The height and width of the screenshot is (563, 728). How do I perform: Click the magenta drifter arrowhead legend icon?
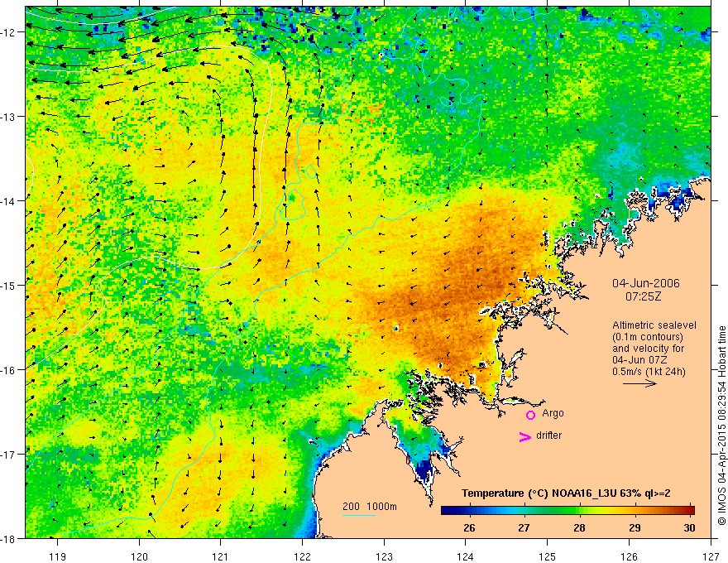[525, 437]
